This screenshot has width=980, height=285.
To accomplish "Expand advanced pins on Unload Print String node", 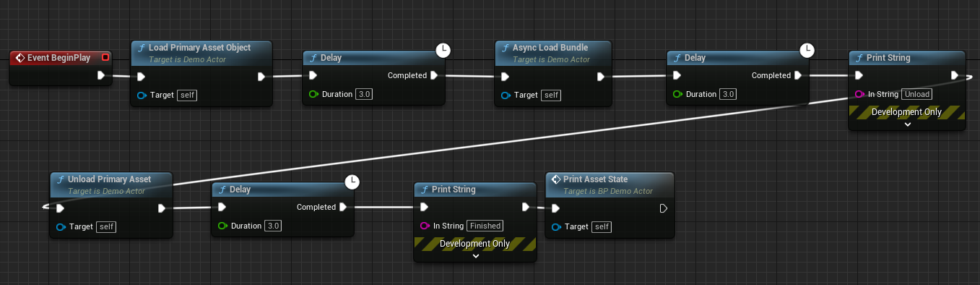I will point(908,124).
